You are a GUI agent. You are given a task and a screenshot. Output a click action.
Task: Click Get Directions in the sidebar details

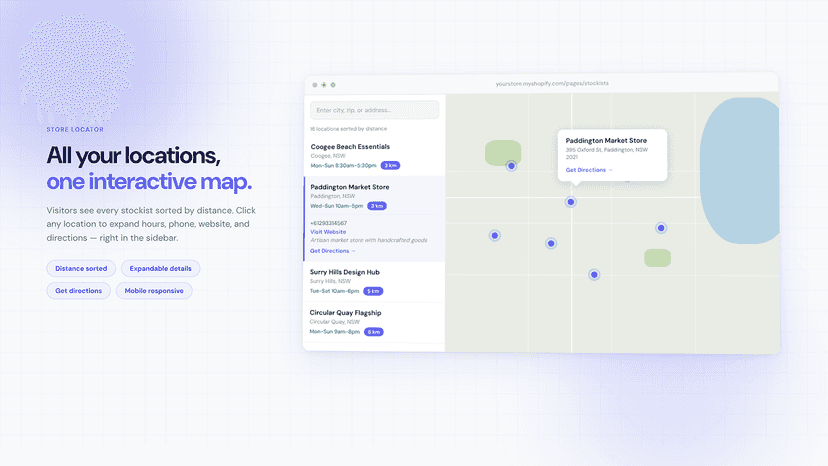coord(333,251)
